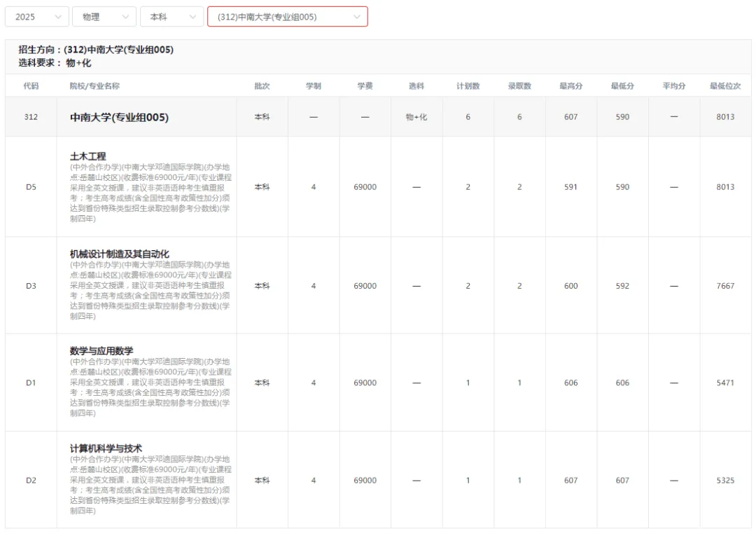The width and height of the screenshot is (756, 536).
Task: Click highest score 591 in 土木工程 row
Action: click(571, 186)
